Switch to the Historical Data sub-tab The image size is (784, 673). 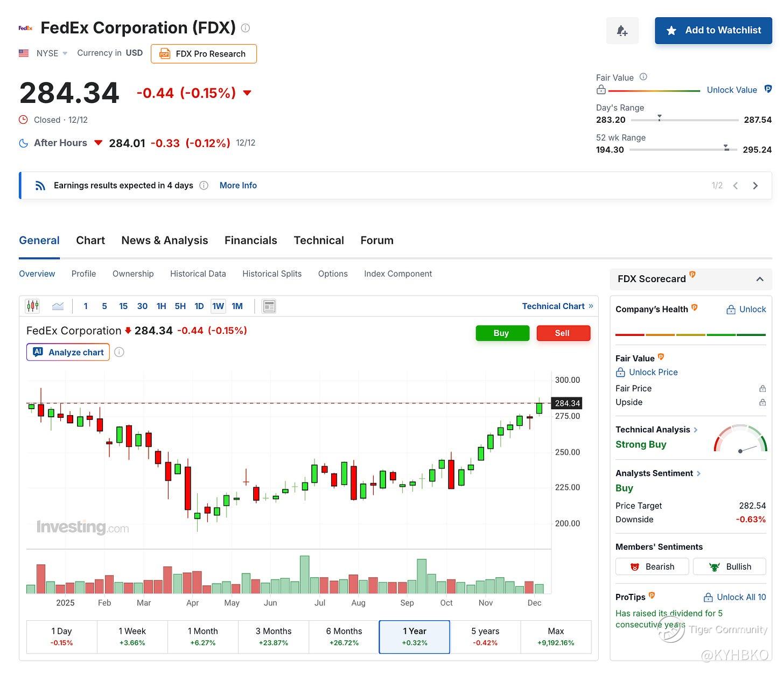point(198,274)
